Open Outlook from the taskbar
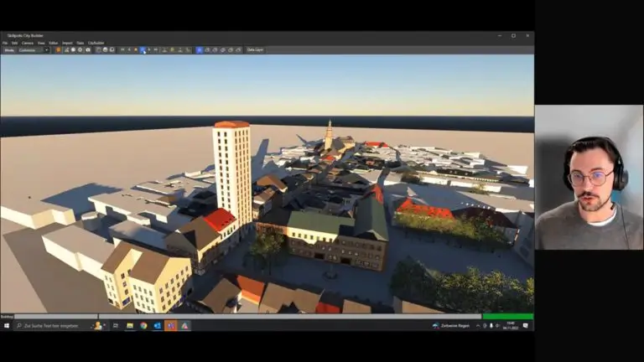Screen dimensions: 644x362 click(x=158, y=325)
